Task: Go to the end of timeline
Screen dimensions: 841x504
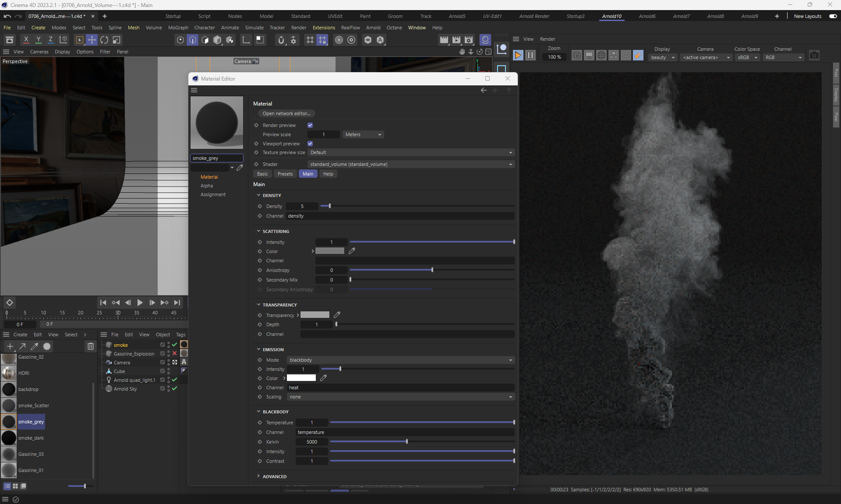Action: [177, 303]
